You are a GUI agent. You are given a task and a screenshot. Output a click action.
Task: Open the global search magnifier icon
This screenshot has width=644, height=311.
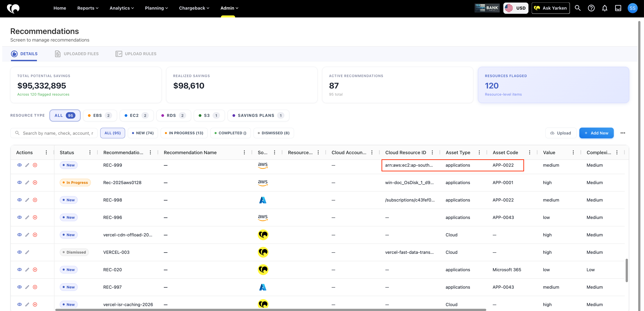(x=578, y=8)
